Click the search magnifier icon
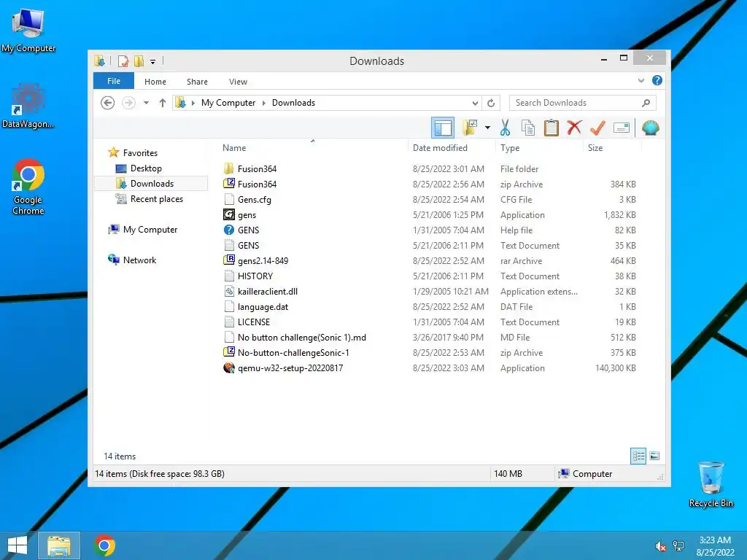This screenshot has width=747, height=560. click(x=646, y=103)
